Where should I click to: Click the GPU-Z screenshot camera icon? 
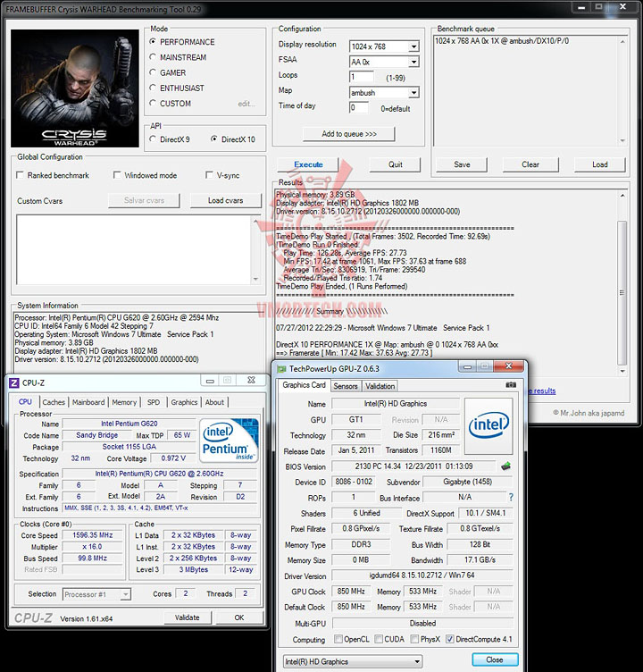[x=511, y=385]
